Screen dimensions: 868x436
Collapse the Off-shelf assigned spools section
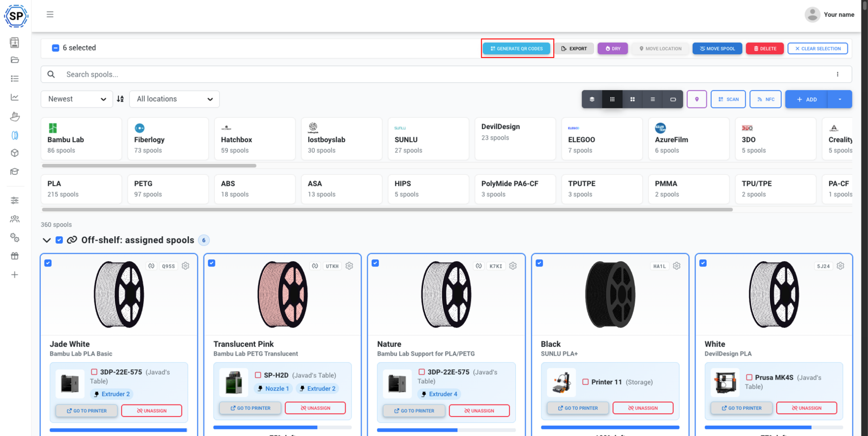click(47, 240)
